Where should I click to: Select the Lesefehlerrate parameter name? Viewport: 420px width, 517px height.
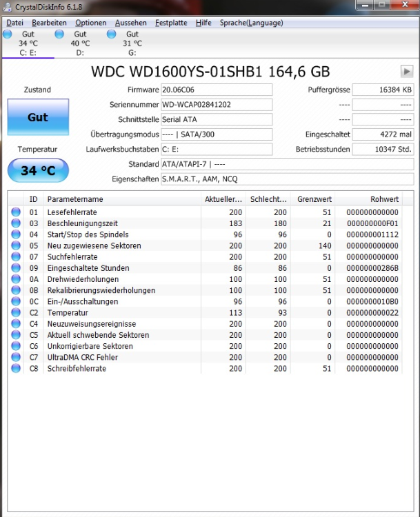pos(72,212)
